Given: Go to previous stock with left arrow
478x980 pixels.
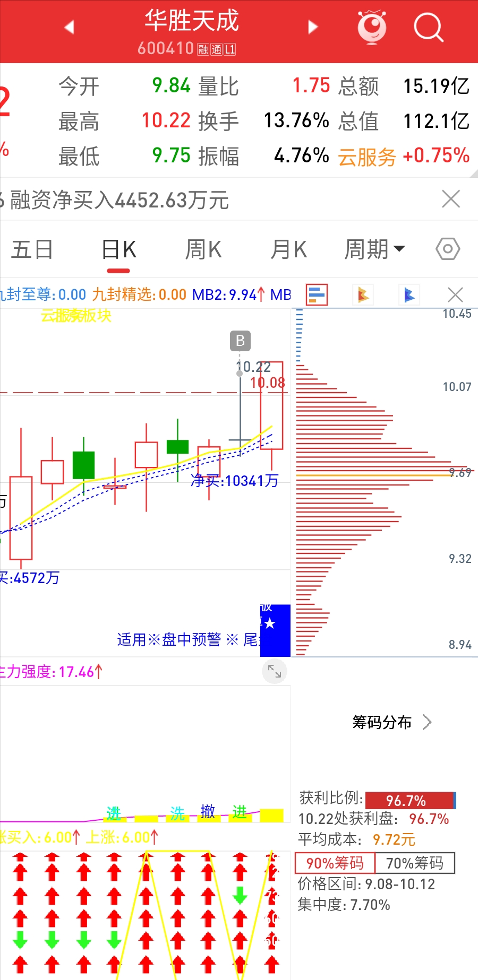Looking at the screenshot, I should pos(69,27).
